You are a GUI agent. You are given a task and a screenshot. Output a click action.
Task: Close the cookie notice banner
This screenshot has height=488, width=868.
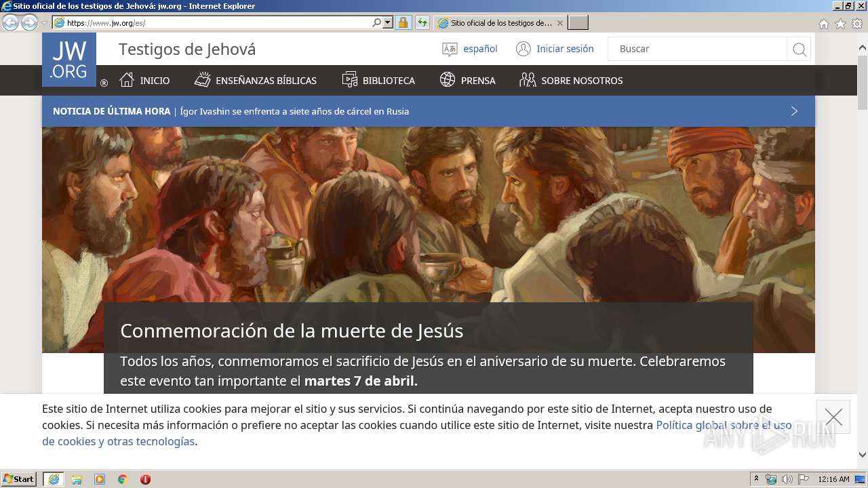point(833,417)
